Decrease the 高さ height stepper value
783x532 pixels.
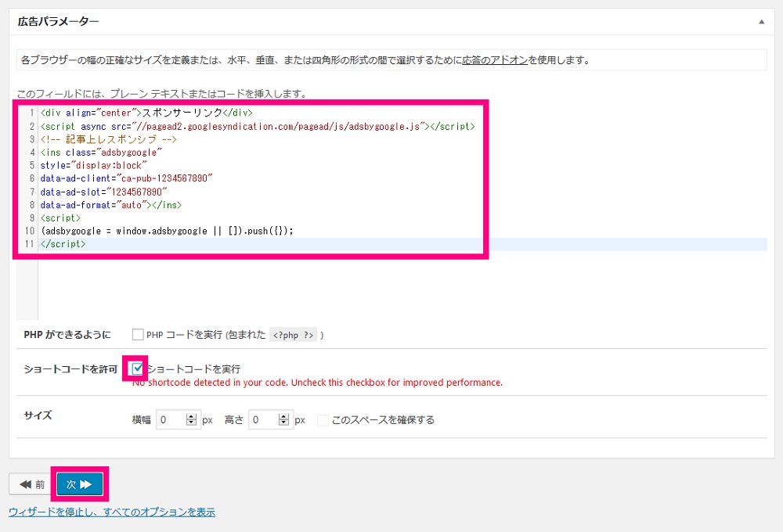tap(283, 423)
